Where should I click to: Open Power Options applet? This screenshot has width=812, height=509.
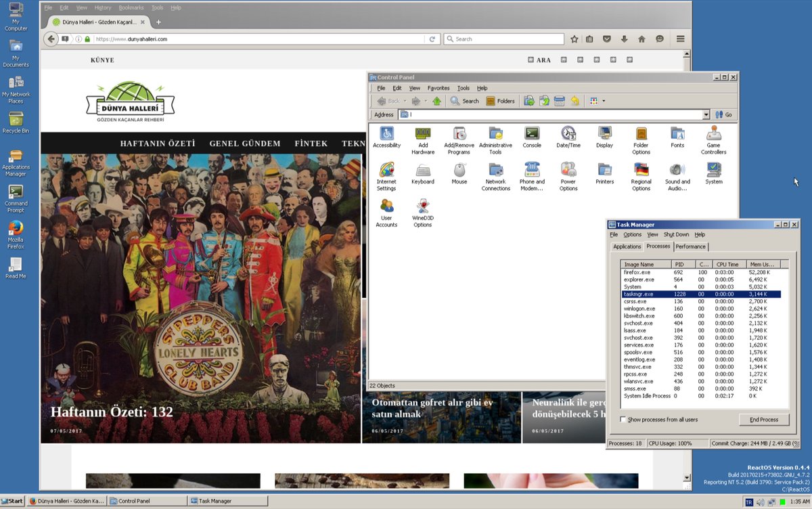568,177
